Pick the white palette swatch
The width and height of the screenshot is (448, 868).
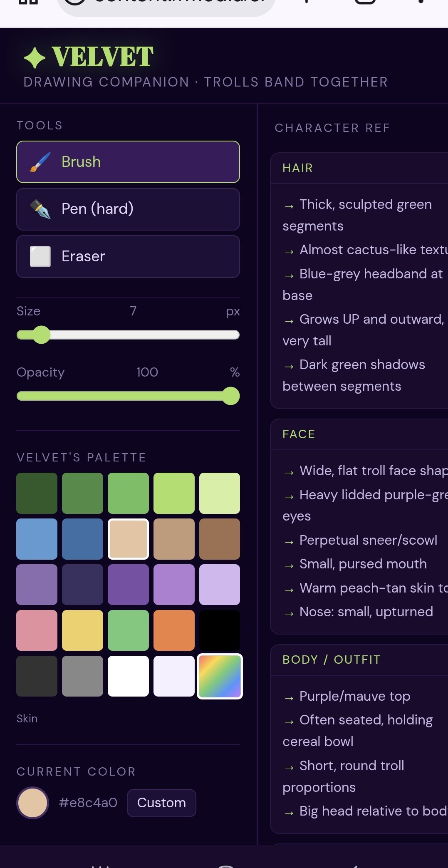pos(128,676)
